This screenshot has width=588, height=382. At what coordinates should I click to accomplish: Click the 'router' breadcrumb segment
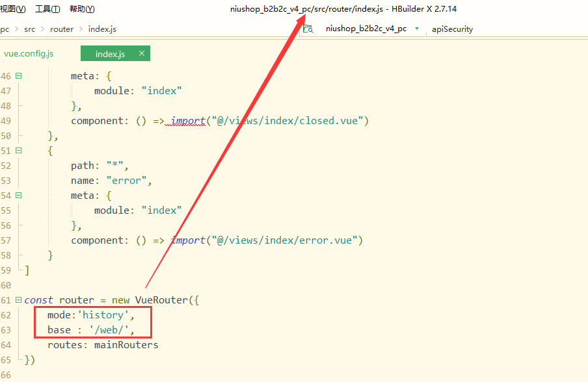[62, 29]
